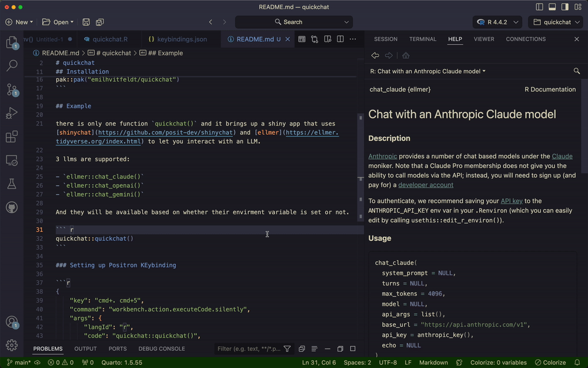Toggle Problems view as table

(x=315, y=349)
